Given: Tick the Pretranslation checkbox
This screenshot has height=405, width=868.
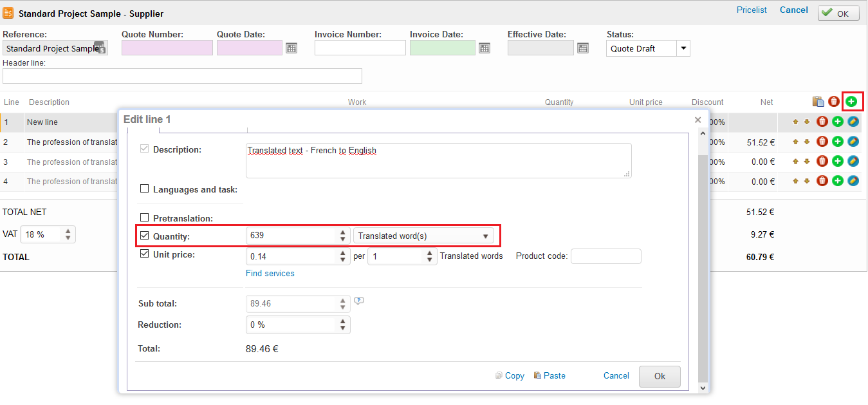Looking at the screenshot, I should point(145,218).
